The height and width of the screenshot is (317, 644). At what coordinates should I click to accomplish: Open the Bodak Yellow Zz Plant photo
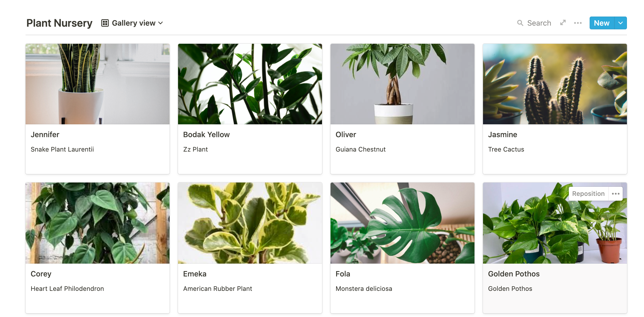250,84
